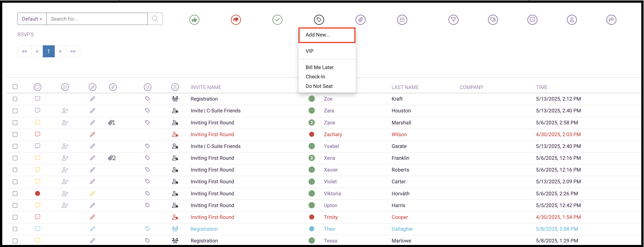The width and height of the screenshot is (644, 247).
Task: Click the share arrow icon
Action: [611, 19]
